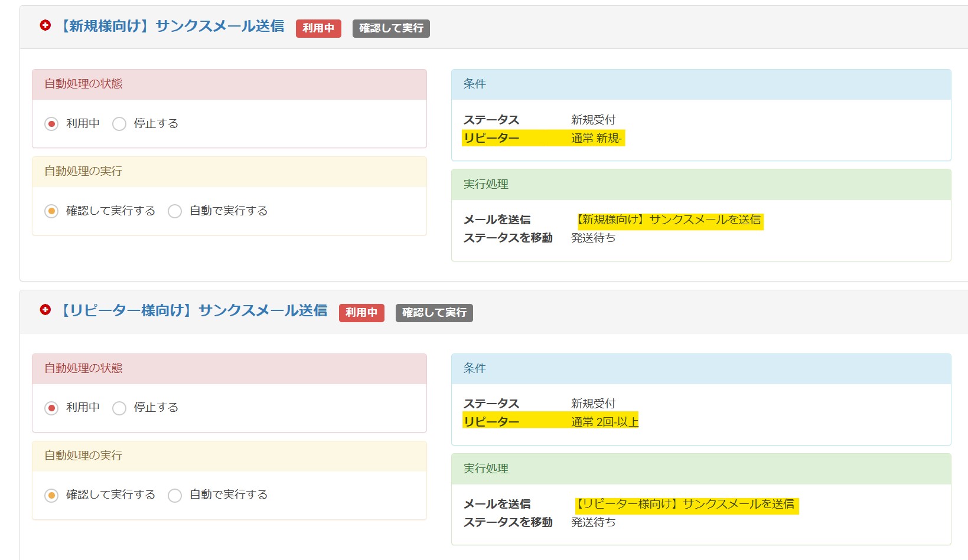Viewport: 968px width, 560px height.
Task: Click the 自動処理の状態 panel header in 新規様向け section
Action: pos(229,84)
